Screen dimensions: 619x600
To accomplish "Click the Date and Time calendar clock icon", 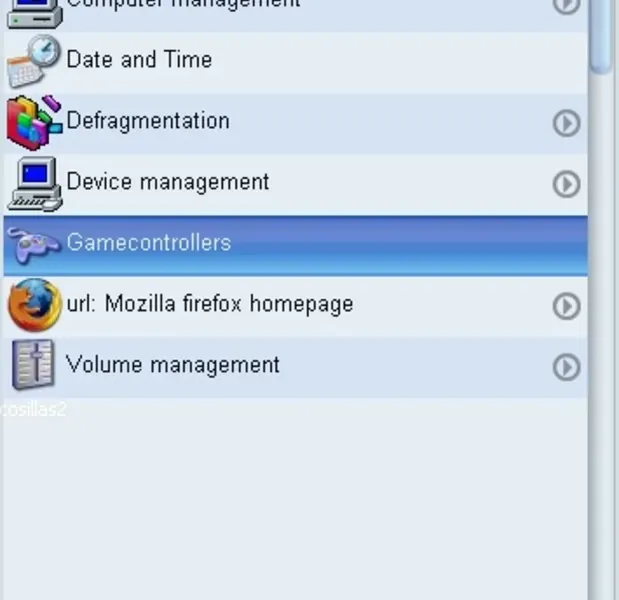I will [x=34, y=61].
